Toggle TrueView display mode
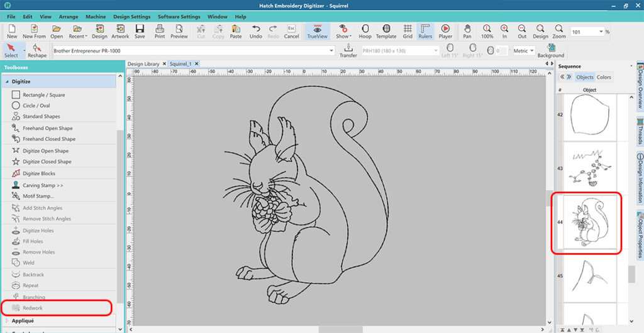This screenshot has width=644, height=333. (317, 31)
